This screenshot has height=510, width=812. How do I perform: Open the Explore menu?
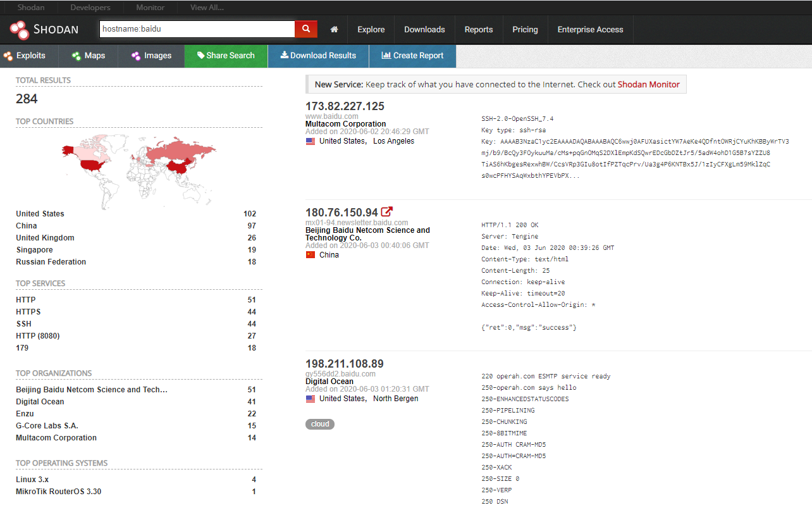tap(371, 30)
